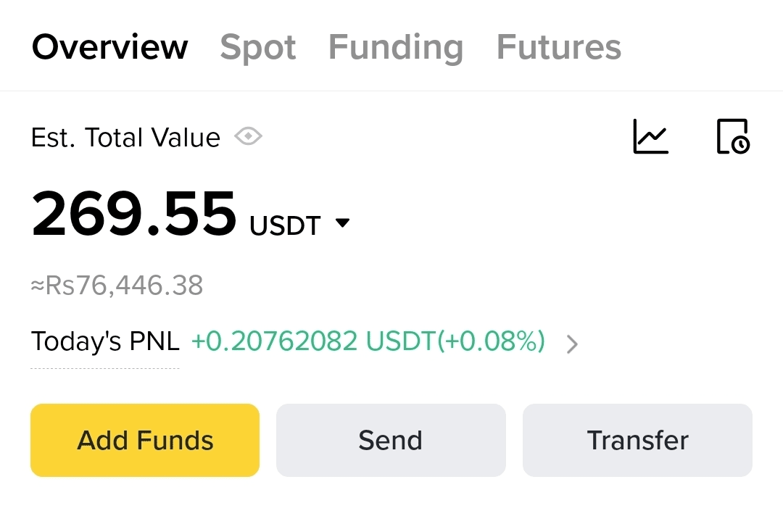
Task: Tap the Send button
Action: pos(391,441)
